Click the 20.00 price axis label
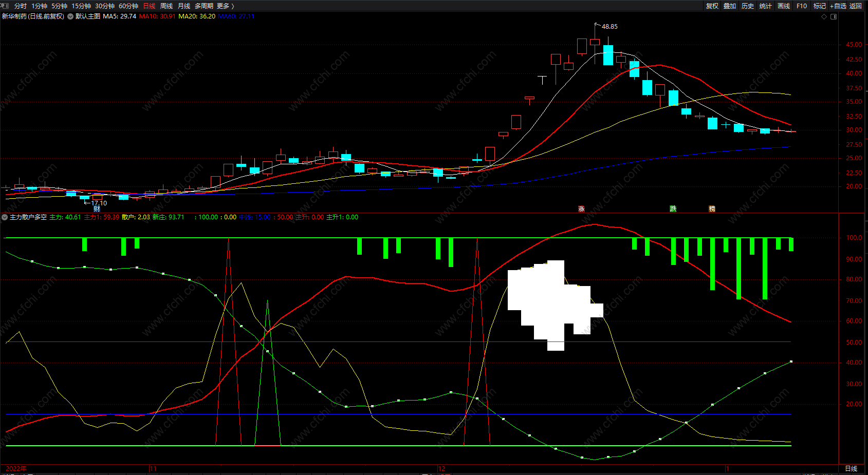The width and height of the screenshot is (868, 475). (x=854, y=186)
